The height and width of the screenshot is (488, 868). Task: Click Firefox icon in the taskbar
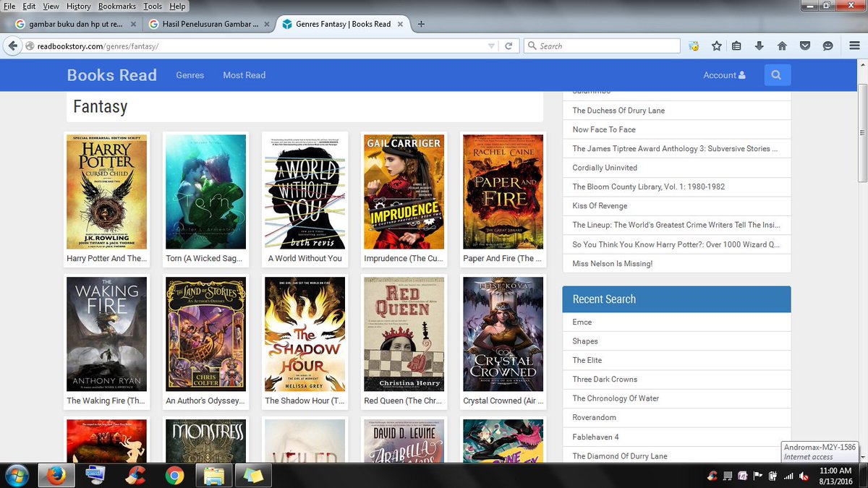(x=56, y=476)
